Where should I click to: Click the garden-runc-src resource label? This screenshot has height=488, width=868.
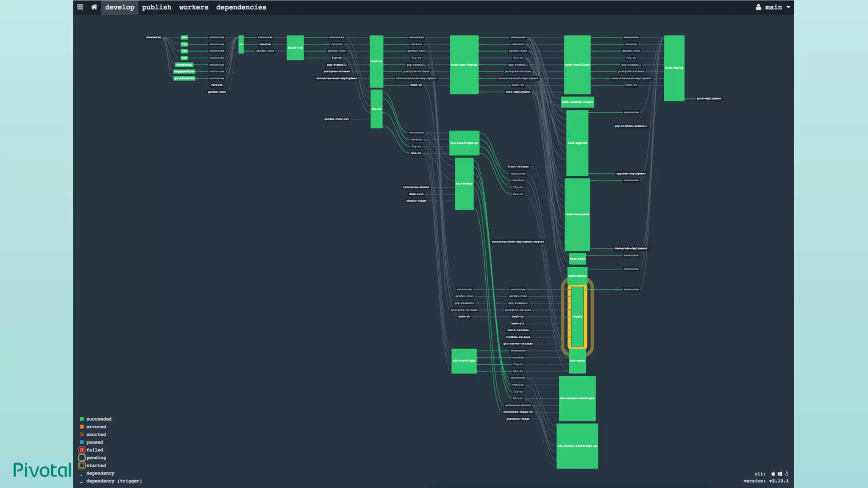337,119
